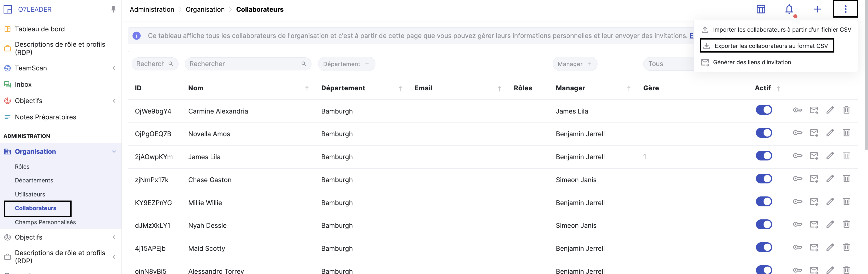Image resolution: width=868 pixels, height=274 pixels.
Task: Go to Organisation breadcrumb link
Action: coord(205,9)
